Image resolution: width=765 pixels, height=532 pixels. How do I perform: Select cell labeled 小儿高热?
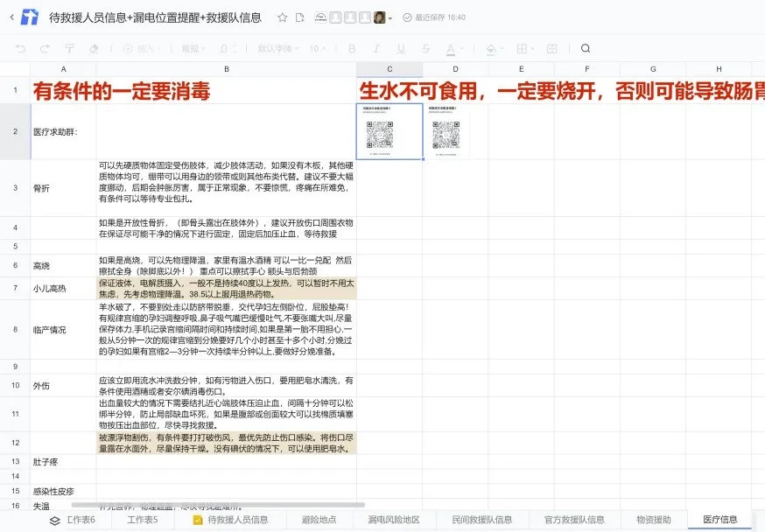[x=63, y=289]
